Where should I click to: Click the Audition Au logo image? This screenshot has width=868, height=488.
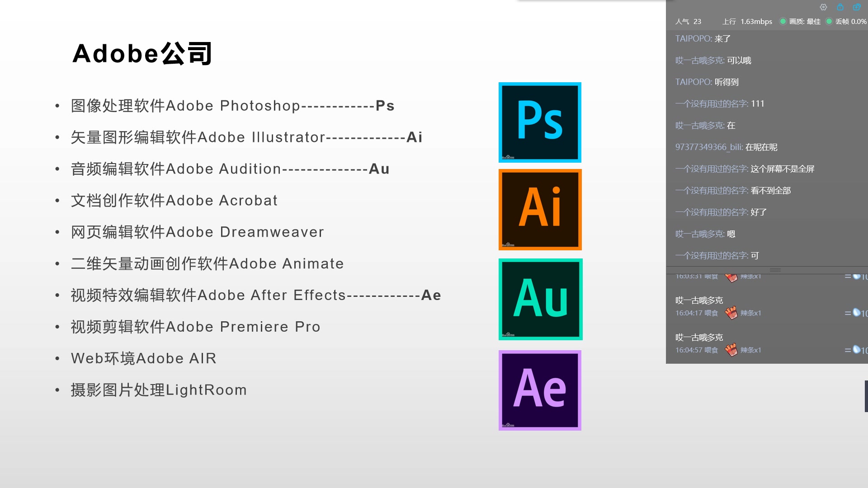[x=540, y=299]
